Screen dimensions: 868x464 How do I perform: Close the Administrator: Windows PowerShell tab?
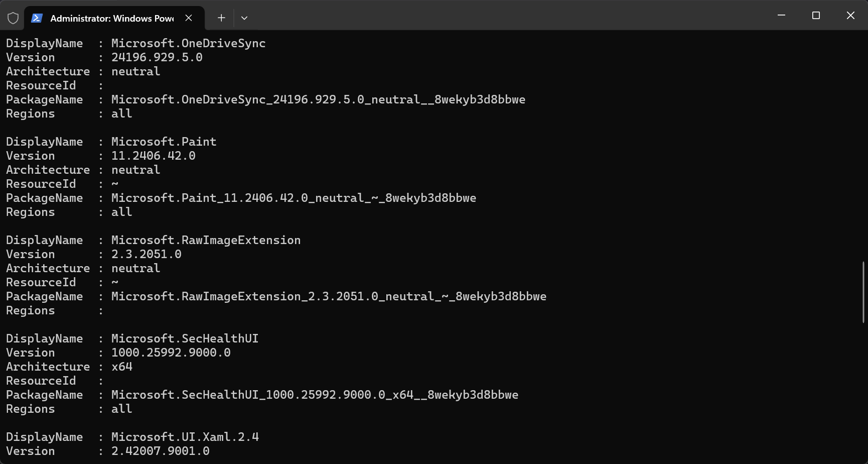coord(189,18)
